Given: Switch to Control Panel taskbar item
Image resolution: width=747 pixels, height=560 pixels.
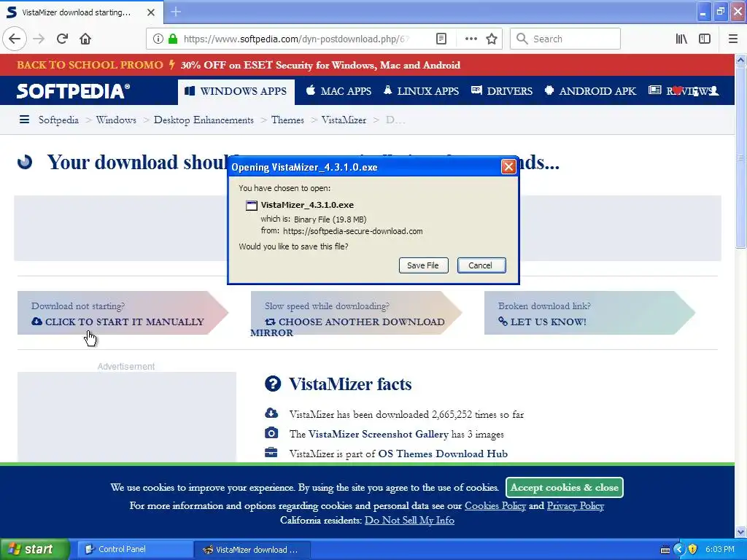Looking at the screenshot, I should (x=135, y=549).
